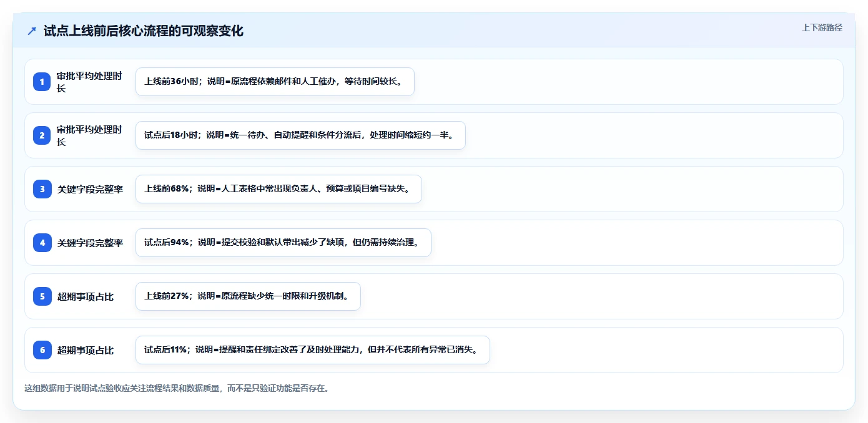Click the 上下游路径 label

(x=822, y=27)
